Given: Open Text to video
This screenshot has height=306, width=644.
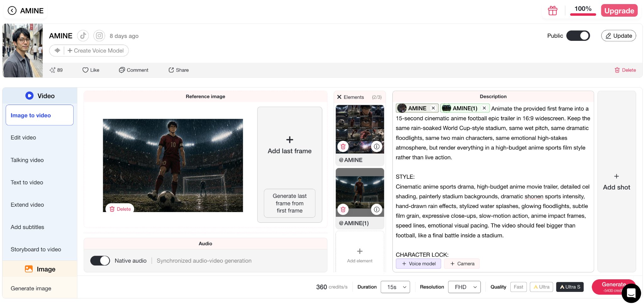Looking at the screenshot, I should 27,182.
